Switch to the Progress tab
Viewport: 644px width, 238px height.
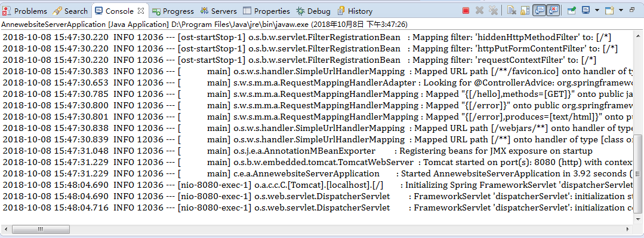coord(173,11)
